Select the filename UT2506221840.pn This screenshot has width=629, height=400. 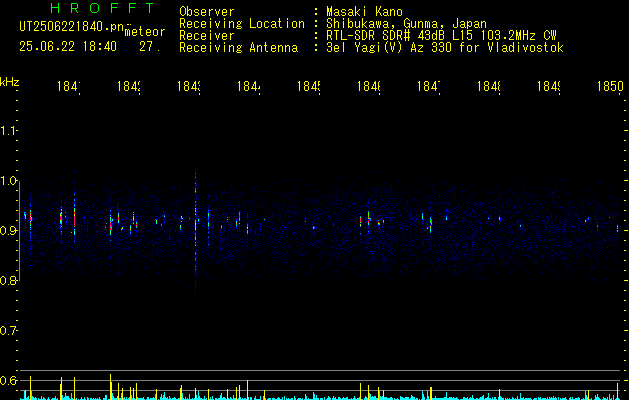[72, 27]
